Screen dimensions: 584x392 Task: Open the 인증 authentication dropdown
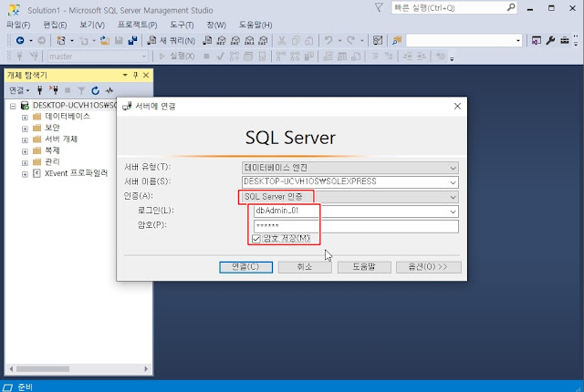pos(453,197)
